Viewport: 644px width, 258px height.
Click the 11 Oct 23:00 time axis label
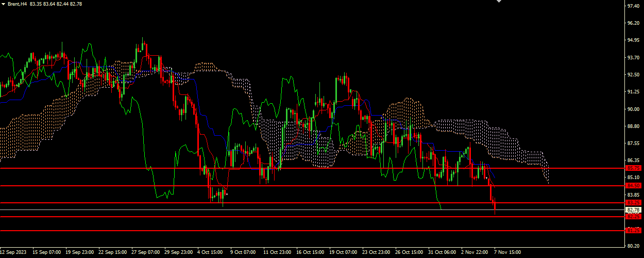click(x=277, y=253)
